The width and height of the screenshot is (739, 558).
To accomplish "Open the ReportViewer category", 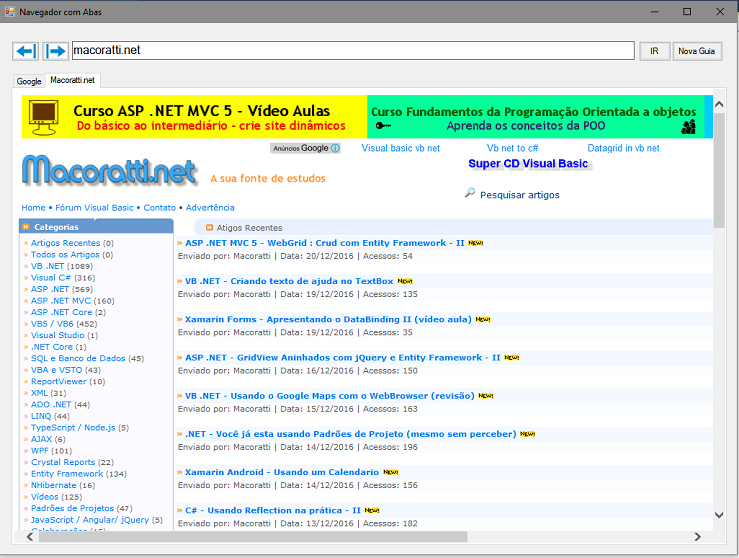I will tap(58, 381).
